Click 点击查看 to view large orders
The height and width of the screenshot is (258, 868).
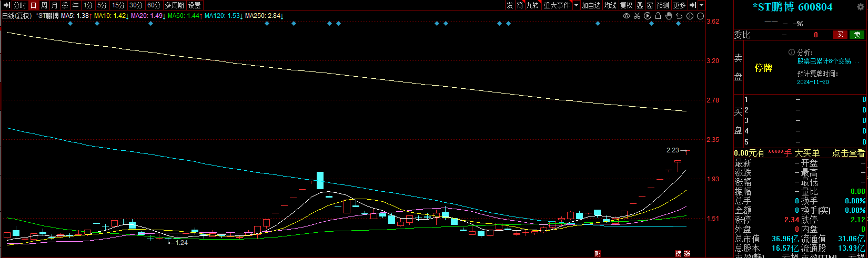pyautogui.click(x=848, y=153)
